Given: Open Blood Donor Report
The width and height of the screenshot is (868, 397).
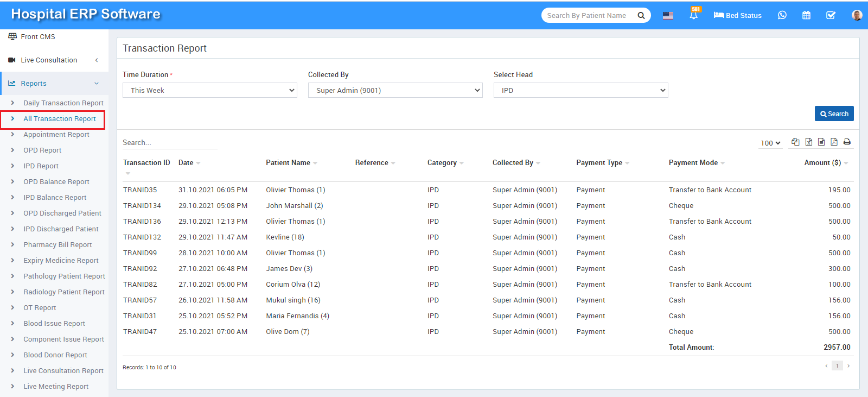Looking at the screenshot, I should 55,355.
